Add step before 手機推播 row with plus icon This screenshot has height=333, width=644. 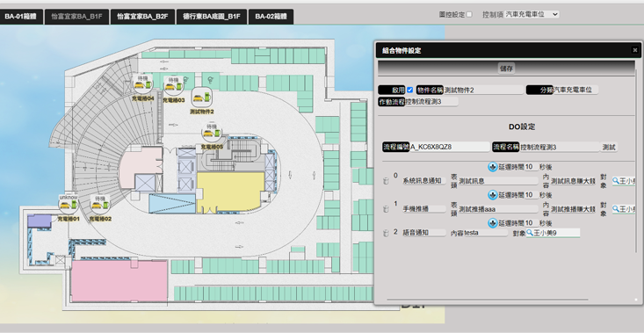pyautogui.click(x=493, y=195)
